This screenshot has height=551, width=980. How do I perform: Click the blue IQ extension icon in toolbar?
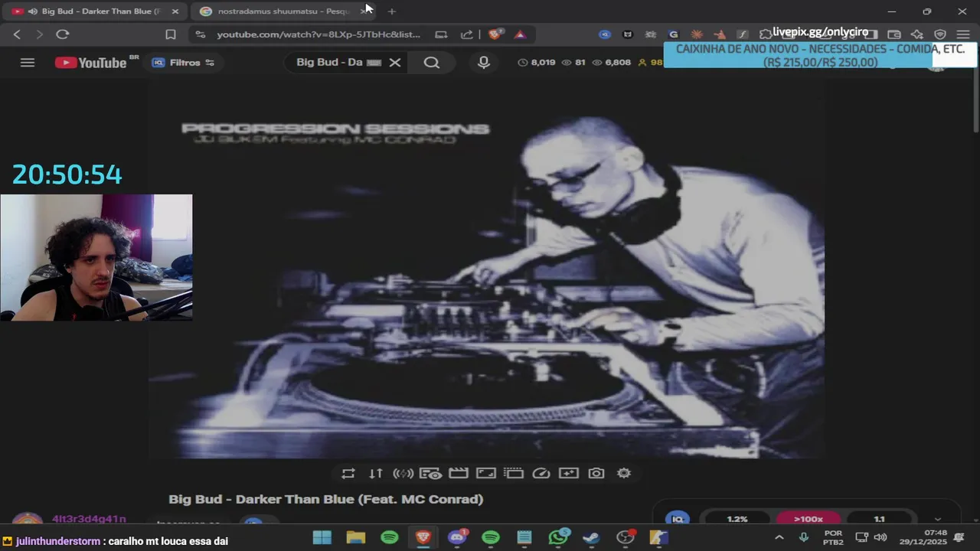[x=605, y=34]
